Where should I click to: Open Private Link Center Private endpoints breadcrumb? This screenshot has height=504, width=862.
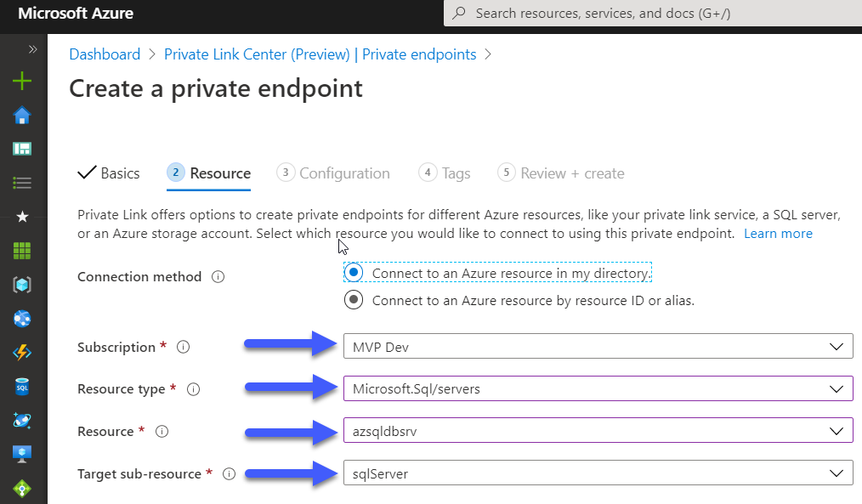pos(320,54)
